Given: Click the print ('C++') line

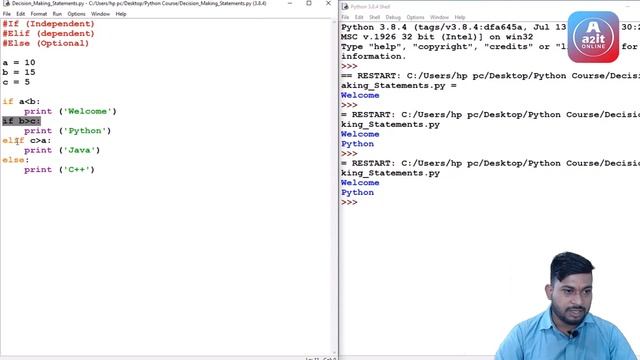Looking at the screenshot, I should point(59,170).
